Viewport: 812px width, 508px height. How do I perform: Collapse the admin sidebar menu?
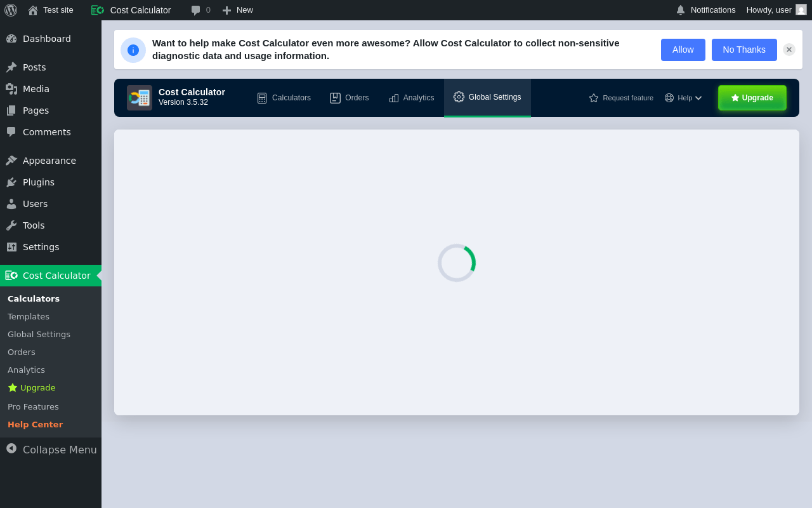click(51, 450)
